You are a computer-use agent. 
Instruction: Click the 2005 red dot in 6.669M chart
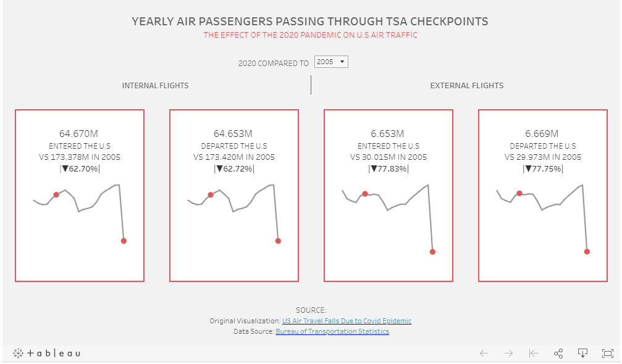(519, 193)
